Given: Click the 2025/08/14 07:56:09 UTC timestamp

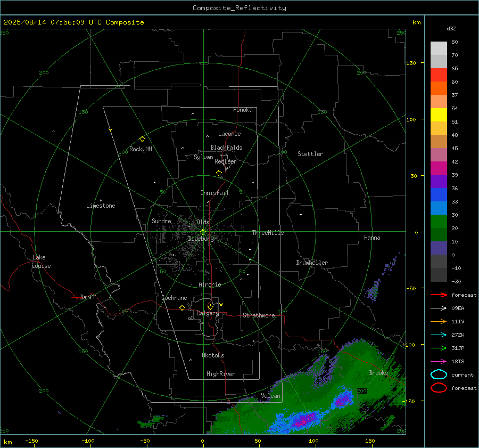Looking at the screenshot, I should coord(52,22).
